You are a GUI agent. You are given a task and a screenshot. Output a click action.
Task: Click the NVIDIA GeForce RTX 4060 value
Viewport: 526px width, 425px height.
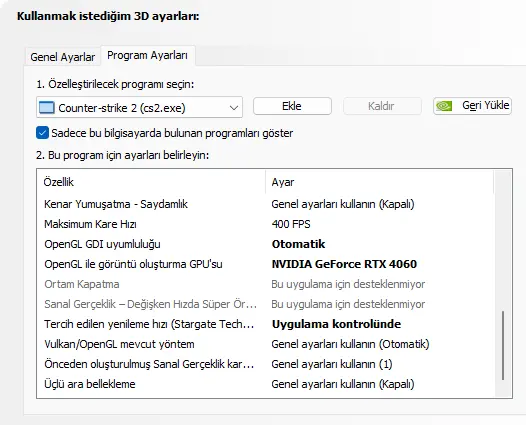(344, 264)
